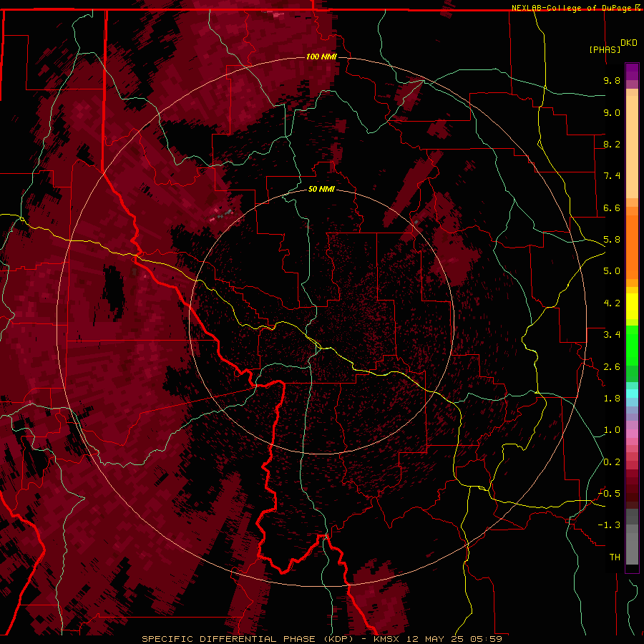This screenshot has height=644, width=644.
Task: Click the "12 MAY 25 05:59" timestamp
Action: pyautogui.click(x=454, y=639)
